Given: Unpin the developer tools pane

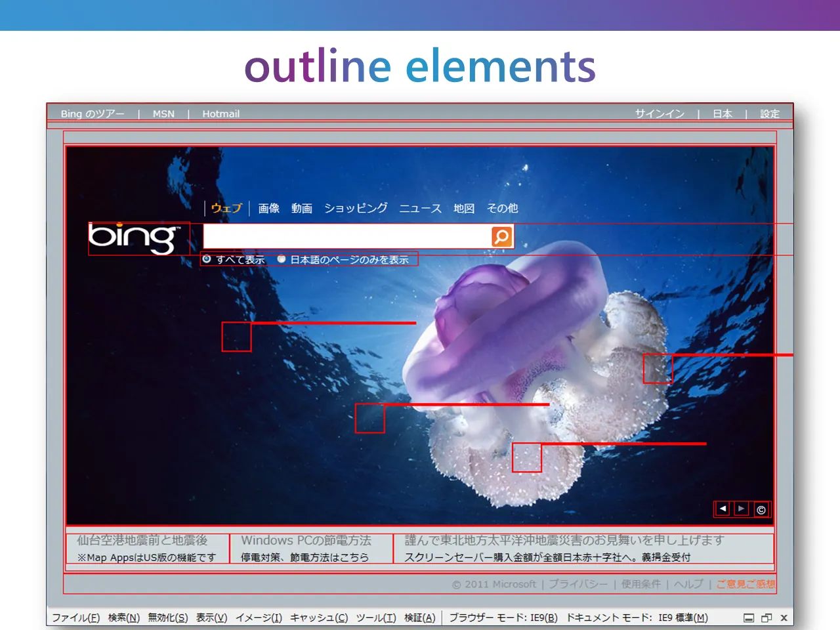Looking at the screenshot, I should pos(766,618).
